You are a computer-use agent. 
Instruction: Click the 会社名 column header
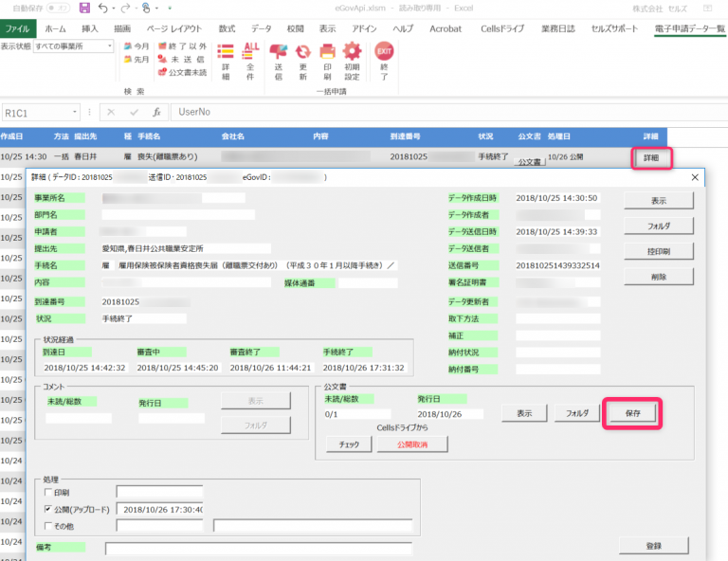point(232,136)
